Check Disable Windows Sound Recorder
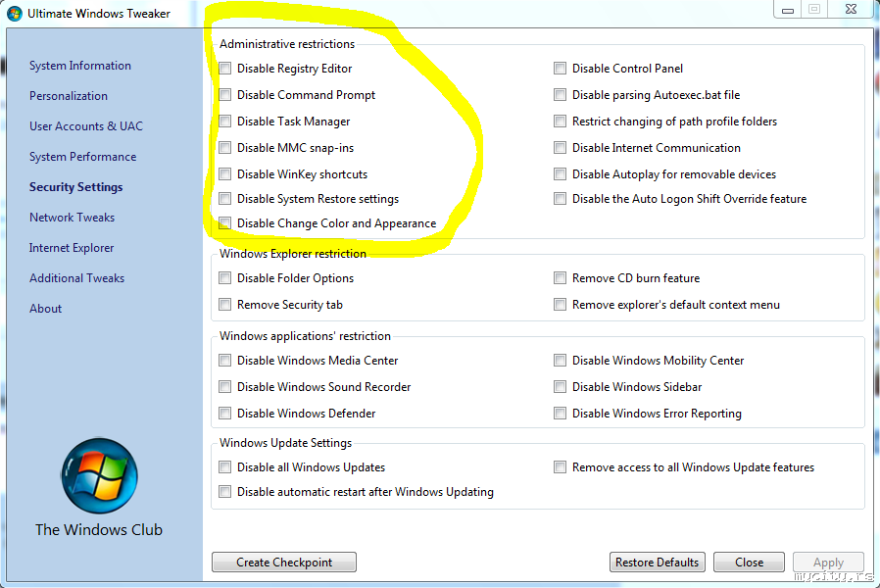880x588 pixels. tap(225, 386)
